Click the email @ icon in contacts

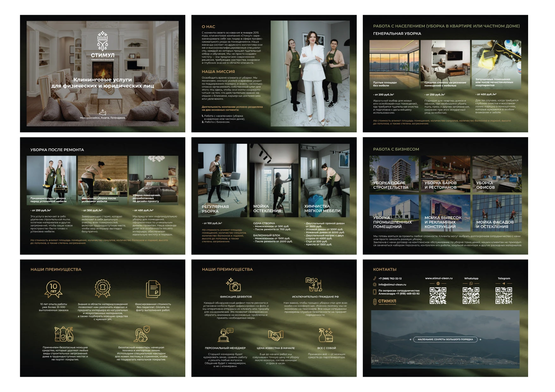coord(375,284)
